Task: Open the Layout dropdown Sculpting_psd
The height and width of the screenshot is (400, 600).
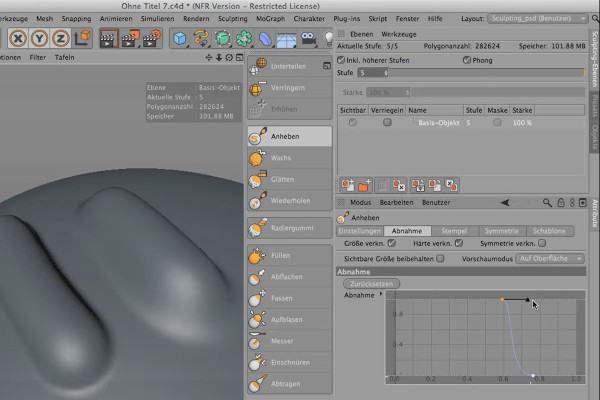Action: click(537, 18)
